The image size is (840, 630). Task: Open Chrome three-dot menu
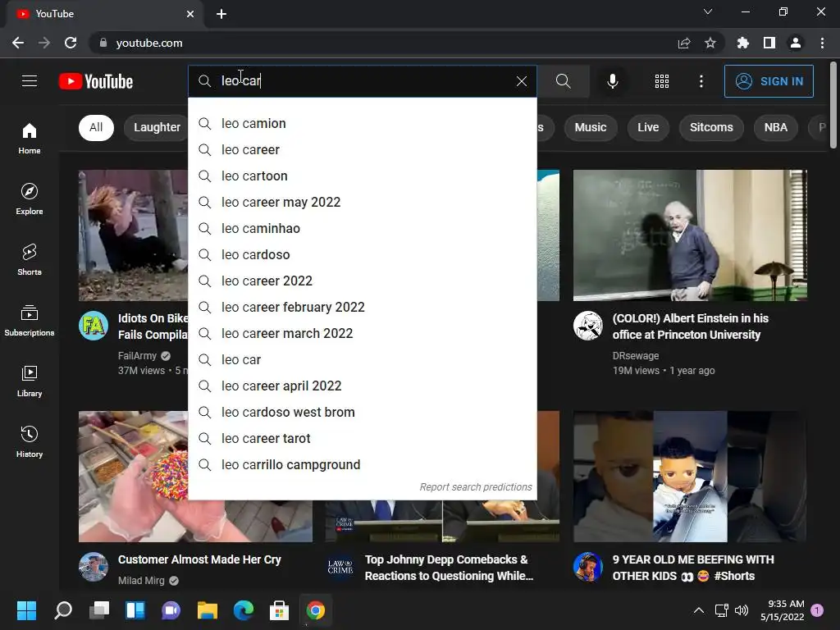tap(822, 43)
